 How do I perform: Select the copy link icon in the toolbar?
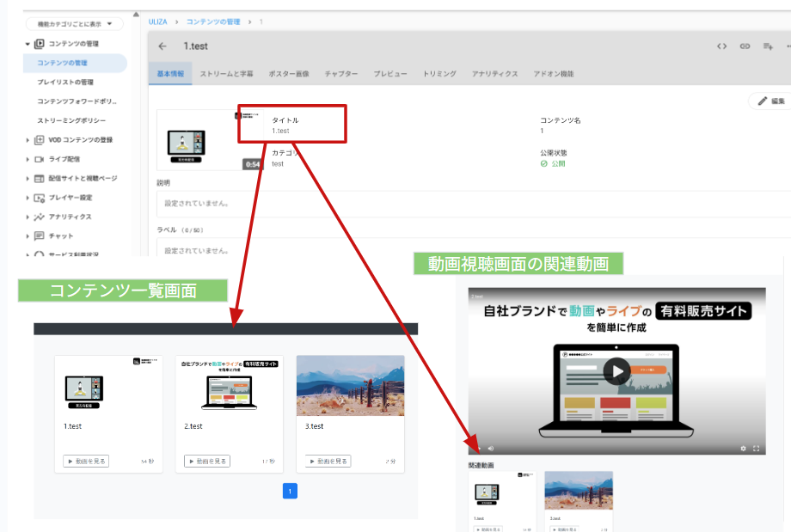745,46
